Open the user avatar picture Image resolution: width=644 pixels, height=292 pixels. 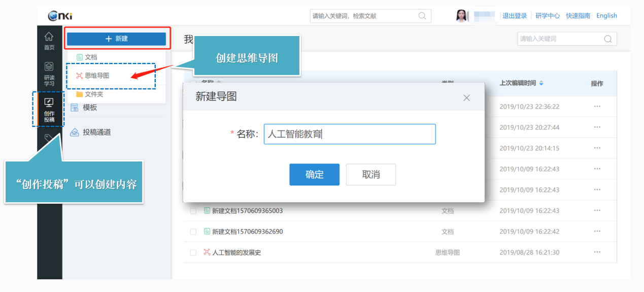tap(462, 16)
